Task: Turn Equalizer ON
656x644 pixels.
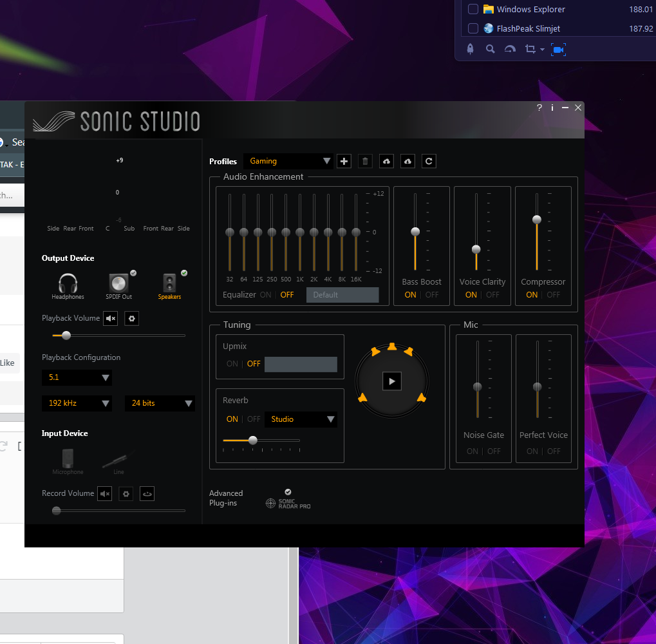Action: [x=265, y=295]
